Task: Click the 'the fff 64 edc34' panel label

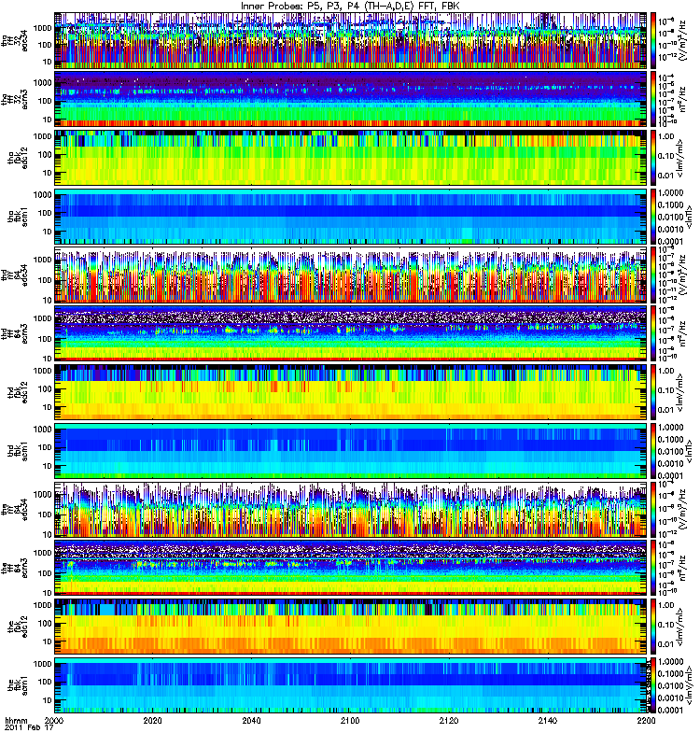Action: click(x=14, y=509)
